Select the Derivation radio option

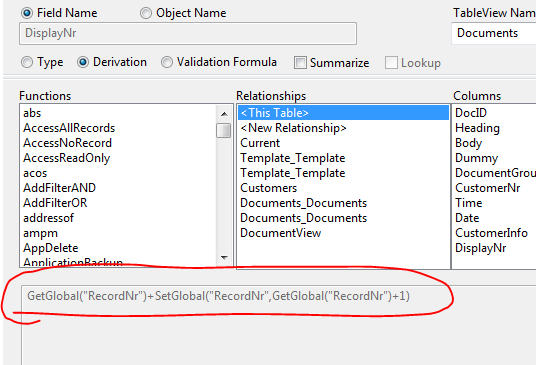point(83,62)
